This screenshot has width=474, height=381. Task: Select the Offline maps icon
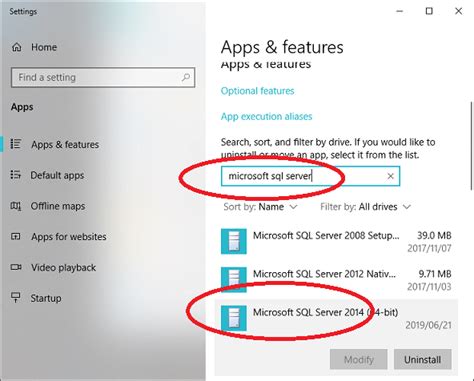coord(16,206)
